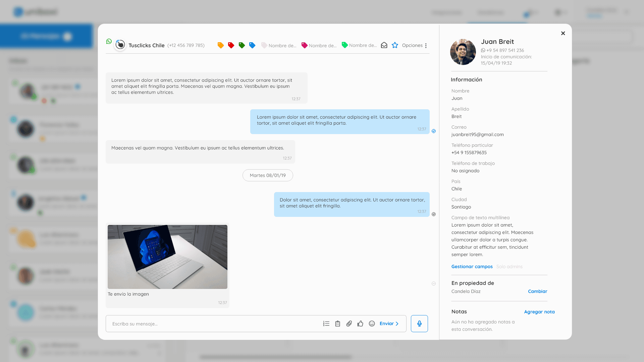
Task: Toggle the star favorite on conversation
Action: tap(395, 45)
